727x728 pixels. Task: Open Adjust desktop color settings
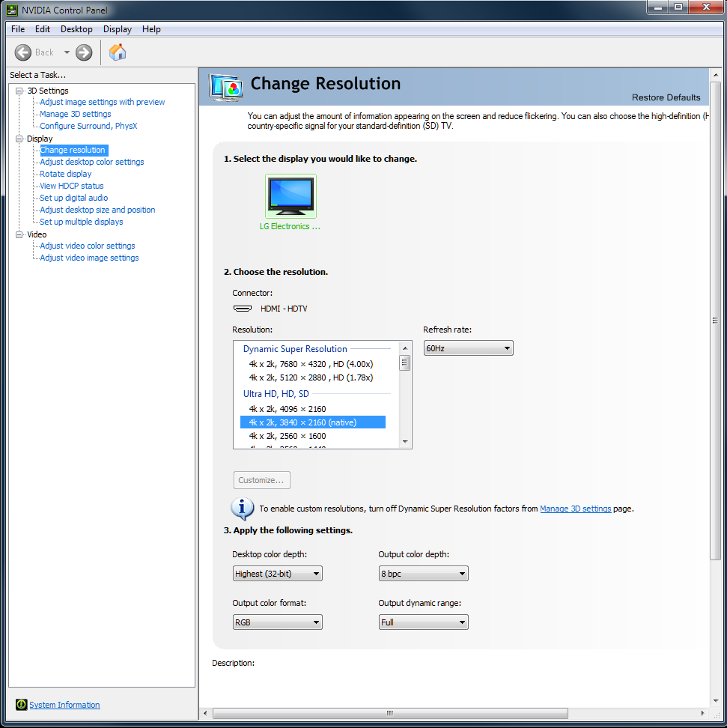click(92, 162)
